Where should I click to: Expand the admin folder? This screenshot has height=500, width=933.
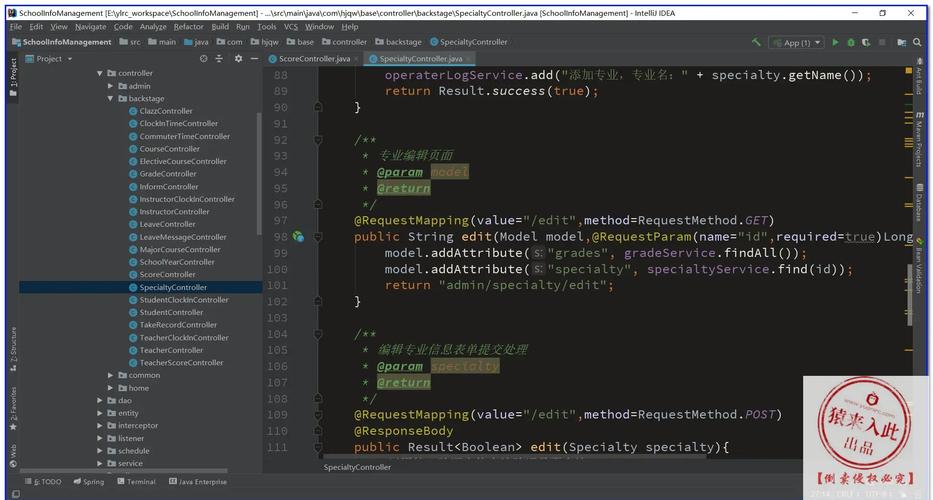pyautogui.click(x=110, y=86)
